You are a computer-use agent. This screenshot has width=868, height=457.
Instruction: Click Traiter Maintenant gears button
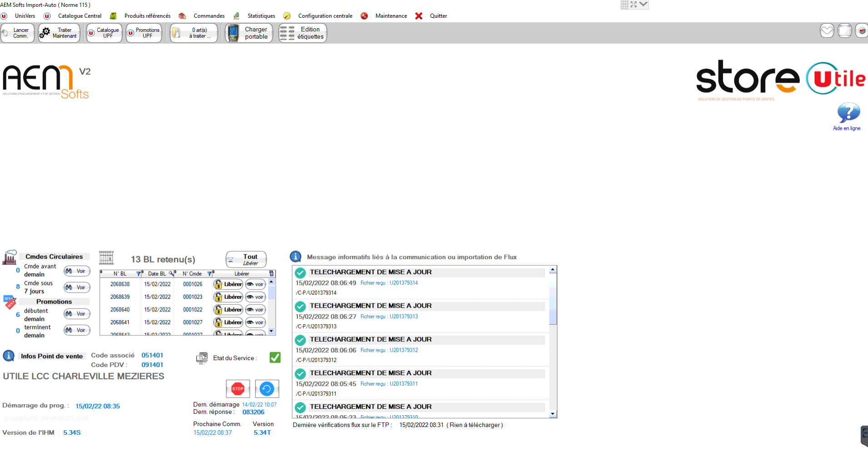(x=59, y=33)
